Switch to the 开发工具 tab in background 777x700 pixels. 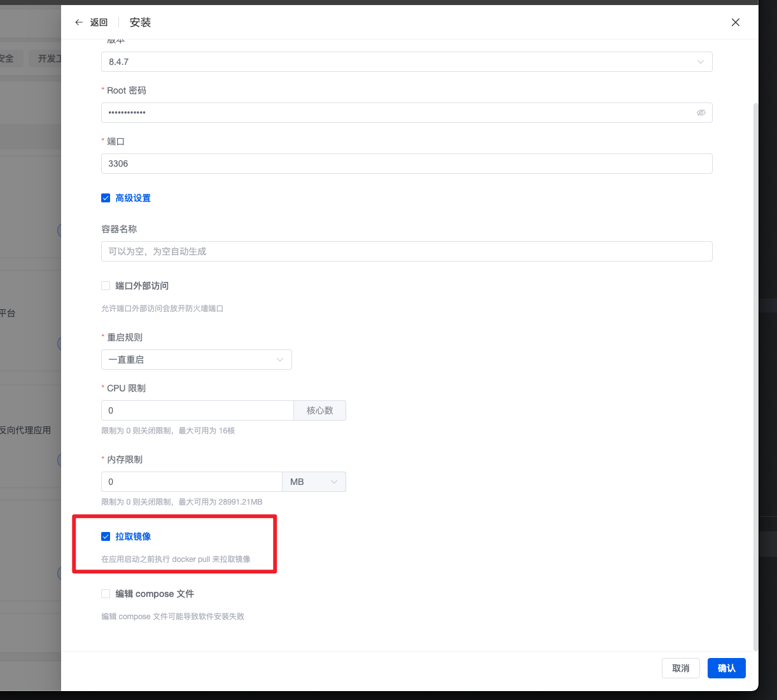click(48, 59)
